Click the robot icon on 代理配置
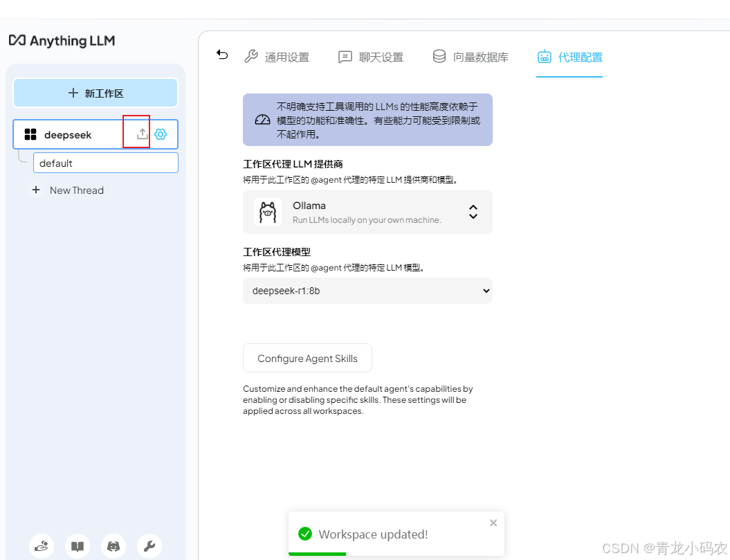 click(545, 56)
